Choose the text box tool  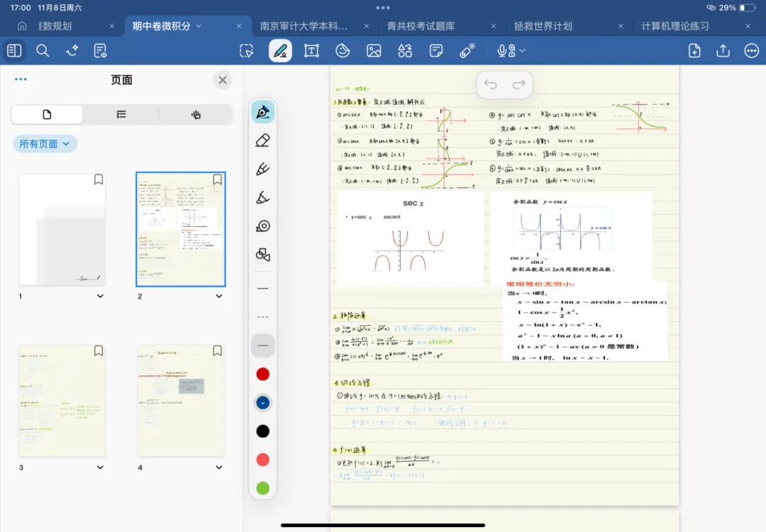(x=311, y=50)
